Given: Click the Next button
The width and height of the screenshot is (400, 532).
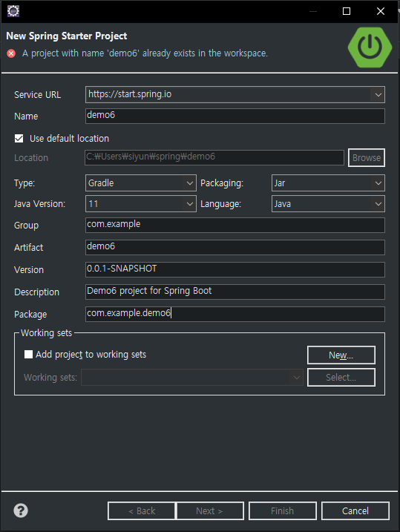Looking at the screenshot, I should pyautogui.click(x=210, y=511).
